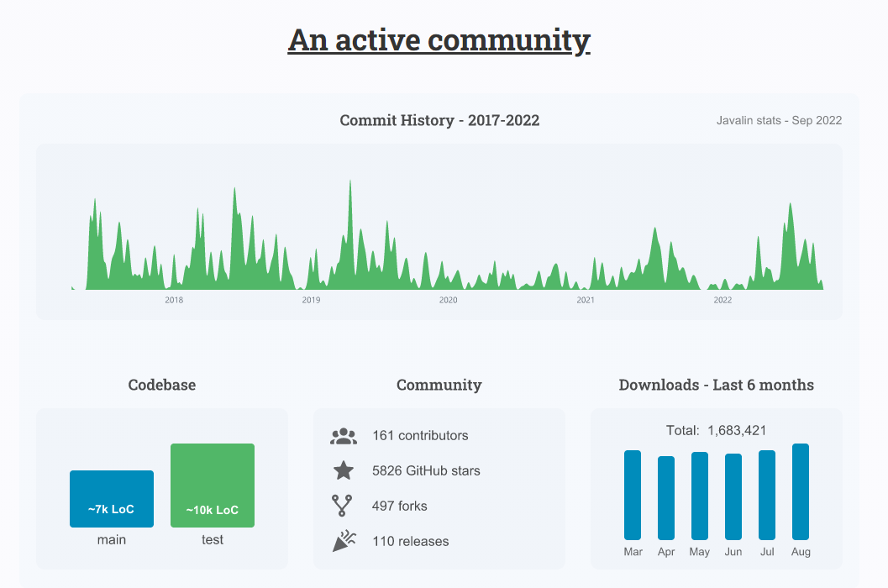Click the May downloads bar
This screenshot has width=888, height=588.
coord(700,496)
